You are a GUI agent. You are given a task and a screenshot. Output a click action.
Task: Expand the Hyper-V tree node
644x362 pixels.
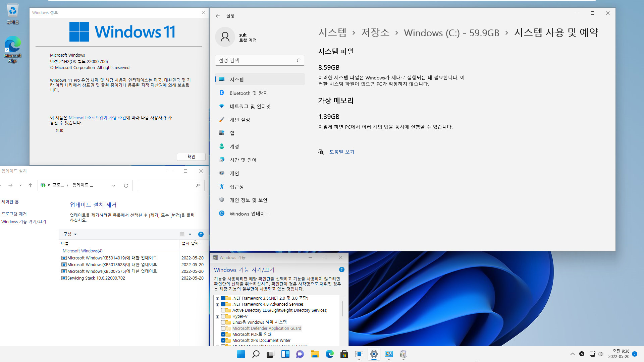[217, 316]
